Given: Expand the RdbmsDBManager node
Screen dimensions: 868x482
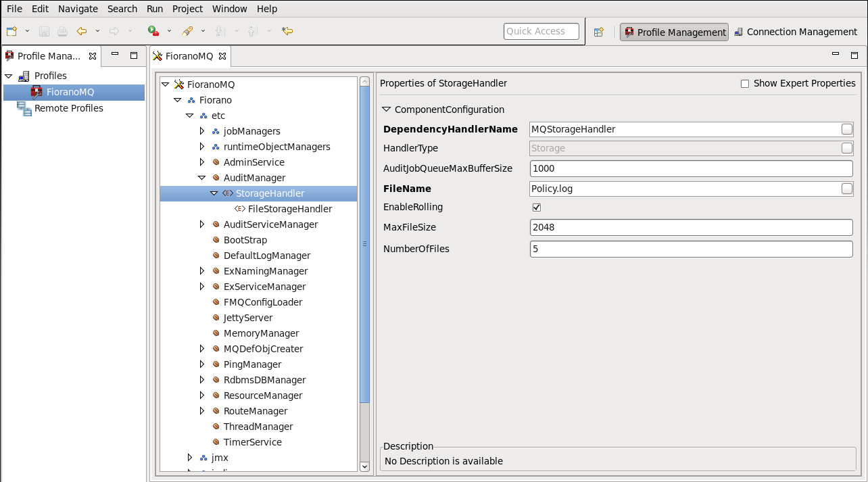Looking at the screenshot, I should [x=202, y=380].
